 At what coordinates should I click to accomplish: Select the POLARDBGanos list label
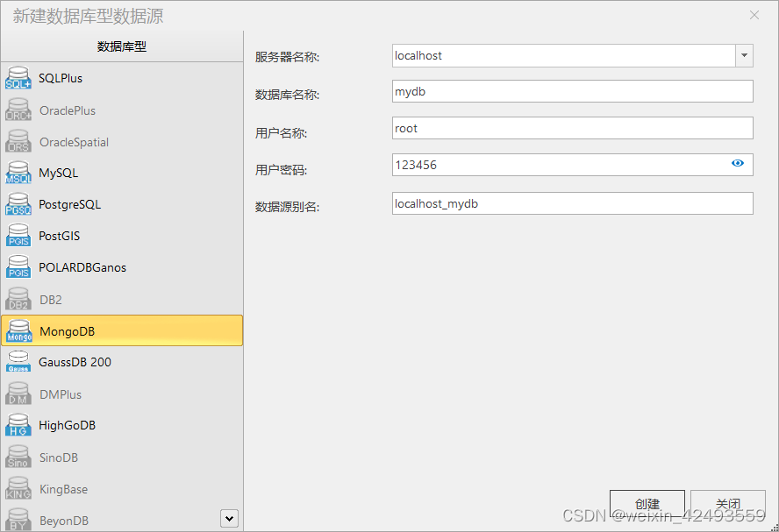82,267
